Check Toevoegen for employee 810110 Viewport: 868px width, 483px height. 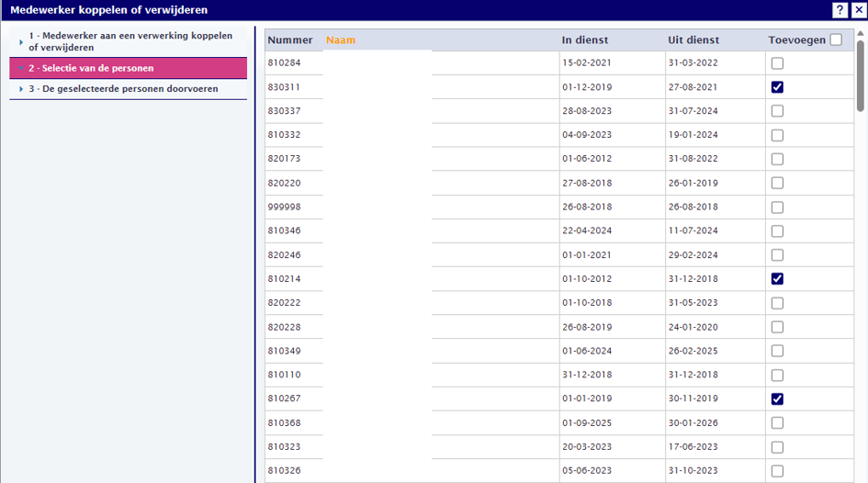pos(777,375)
